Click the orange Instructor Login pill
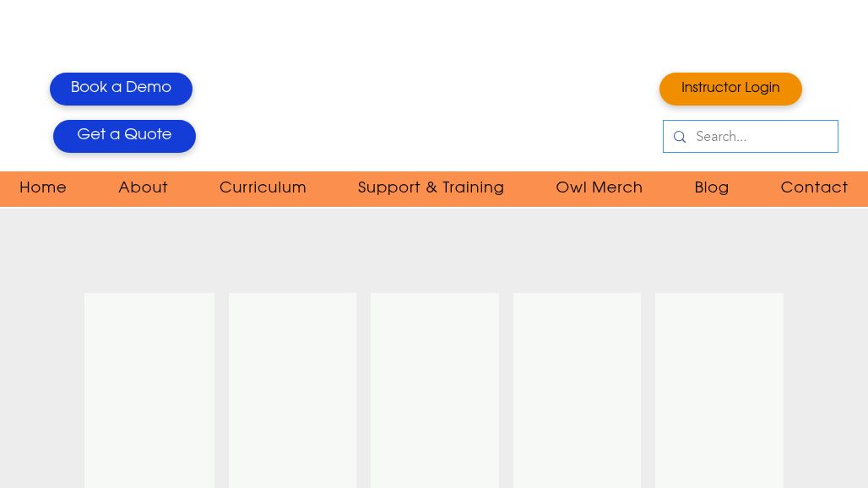The height and width of the screenshot is (488, 868). (x=730, y=89)
